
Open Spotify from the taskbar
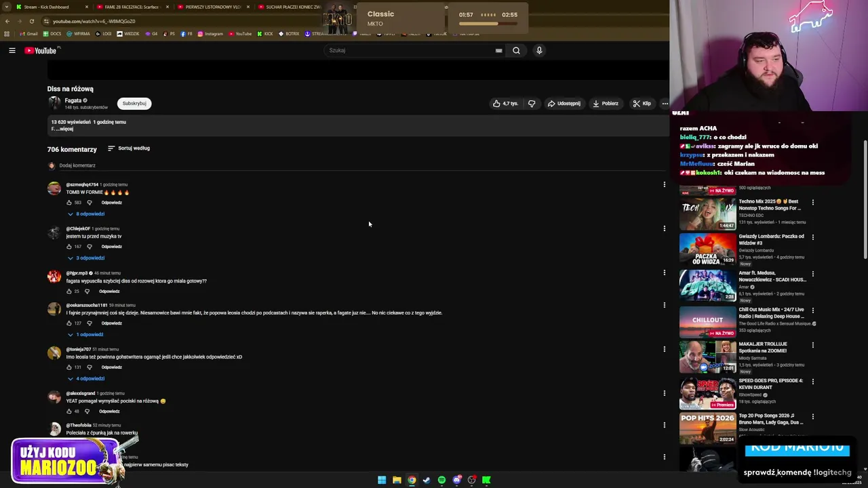[x=441, y=480]
